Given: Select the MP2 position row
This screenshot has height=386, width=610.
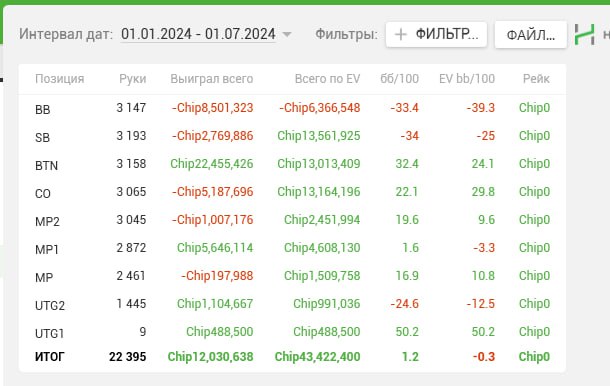Looking at the screenshot, I should (x=292, y=220).
